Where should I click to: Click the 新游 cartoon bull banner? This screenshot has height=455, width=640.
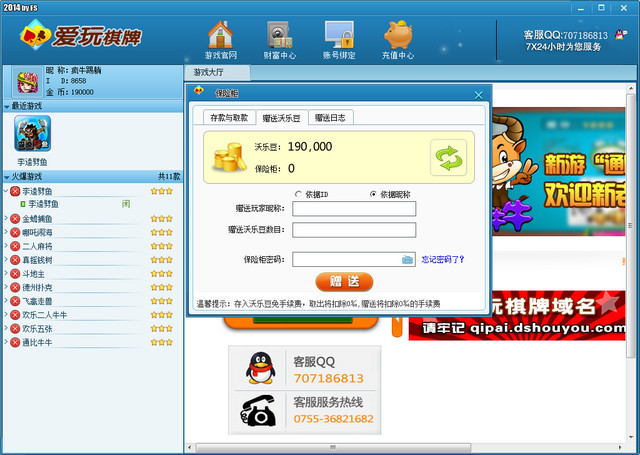pyautogui.click(x=558, y=171)
